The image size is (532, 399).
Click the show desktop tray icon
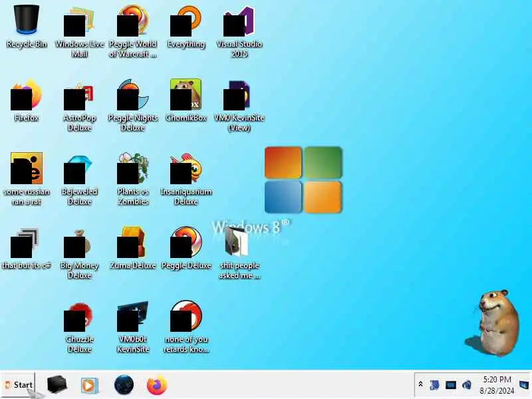pyautogui.click(x=525, y=385)
